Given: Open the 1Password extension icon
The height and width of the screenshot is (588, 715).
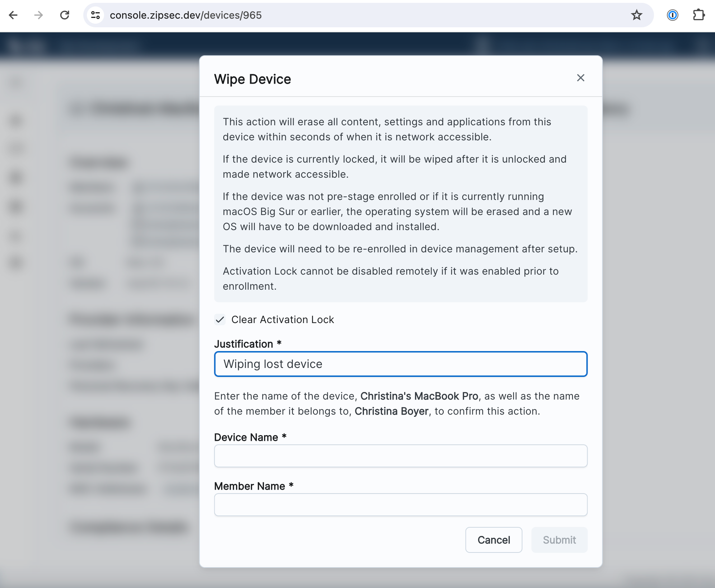Looking at the screenshot, I should [x=672, y=15].
